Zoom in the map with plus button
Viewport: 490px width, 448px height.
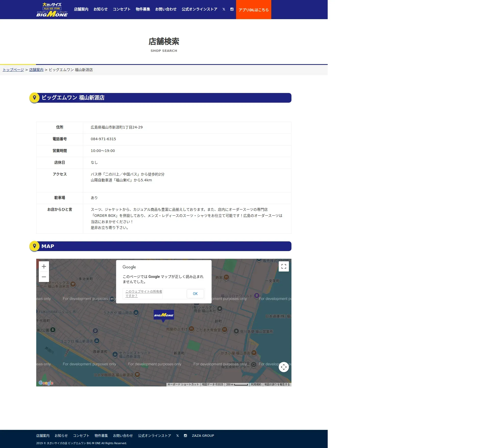44,266
